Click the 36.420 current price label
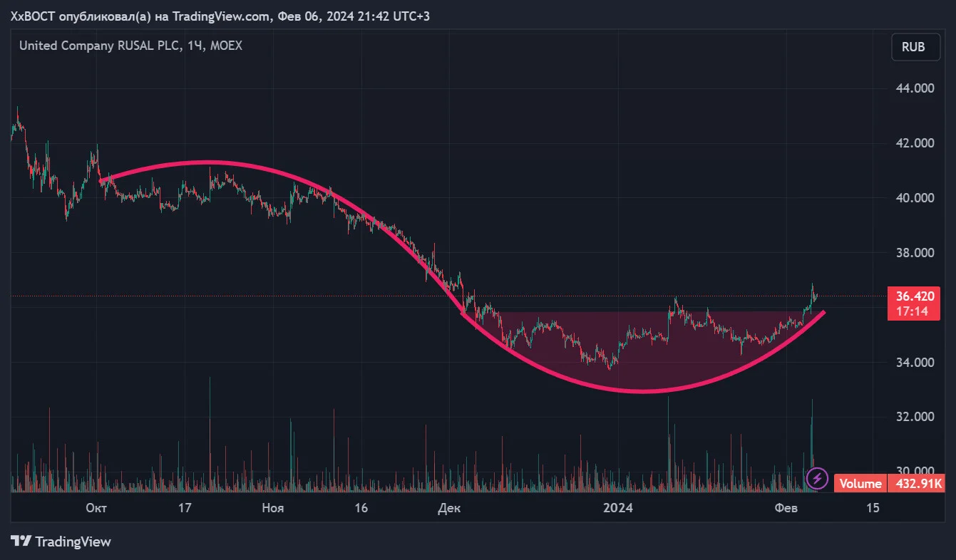956x560 pixels. (x=913, y=296)
